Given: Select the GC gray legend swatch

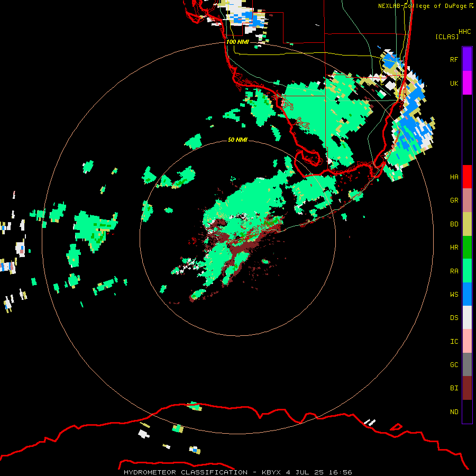Looking at the screenshot, I should pyautogui.click(x=467, y=364).
